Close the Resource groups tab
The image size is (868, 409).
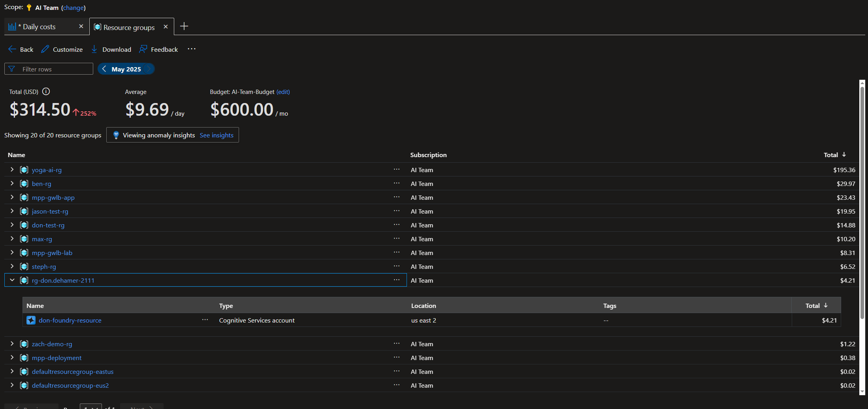pyautogui.click(x=166, y=27)
